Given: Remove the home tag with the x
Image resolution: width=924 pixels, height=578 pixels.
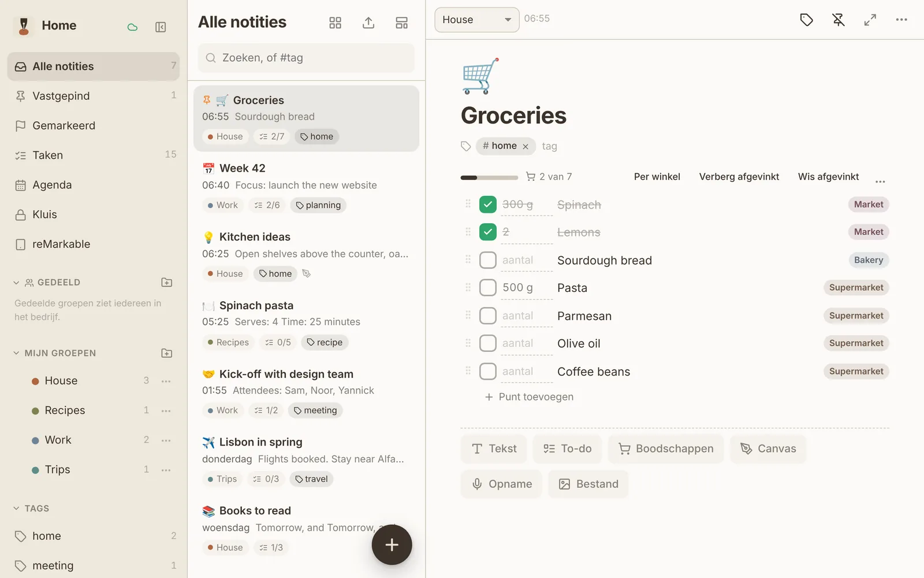Looking at the screenshot, I should tap(526, 147).
